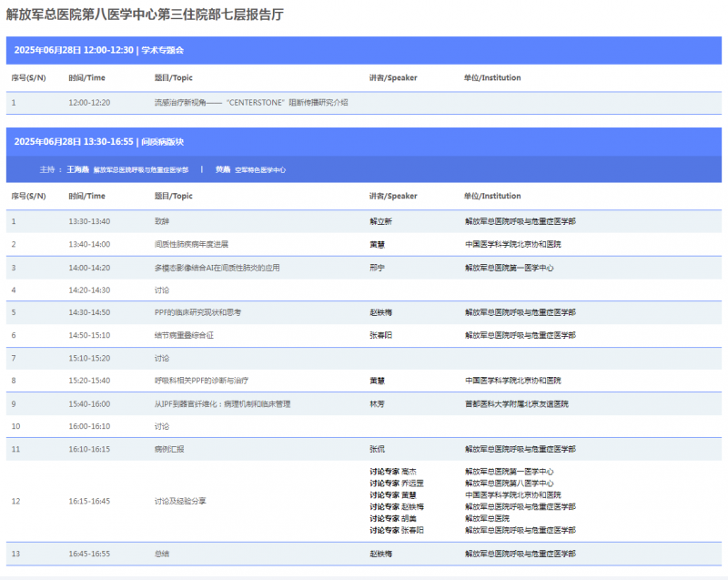Click the venue heading 解放军总医院第八医学中心第三住院部七层报告厅
The height and width of the screenshot is (580, 728).
pos(145,15)
